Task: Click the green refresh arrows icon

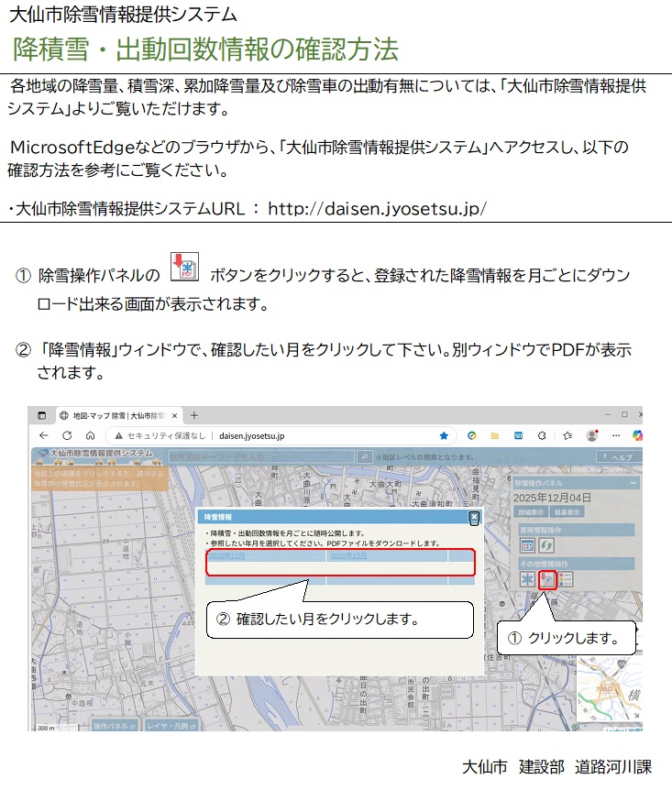Action: point(546,545)
